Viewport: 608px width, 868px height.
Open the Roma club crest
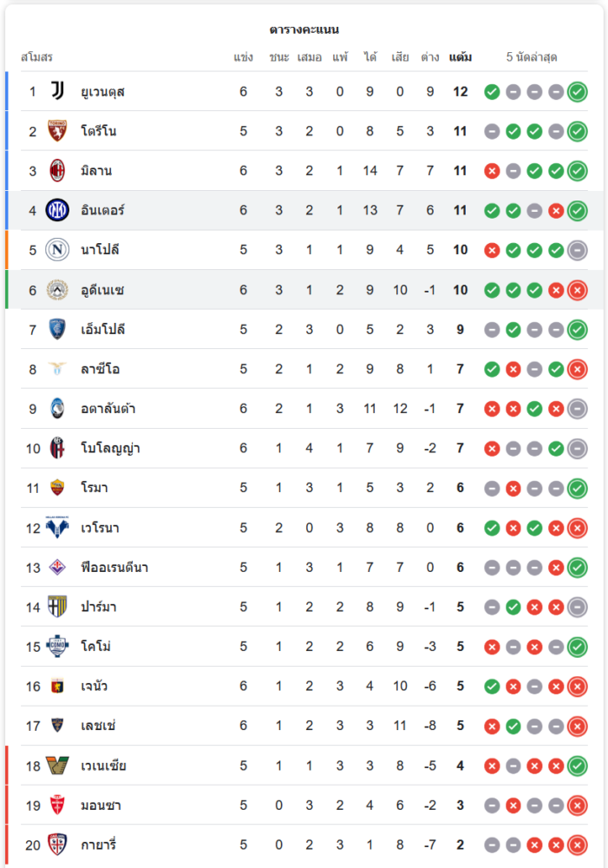[57, 488]
